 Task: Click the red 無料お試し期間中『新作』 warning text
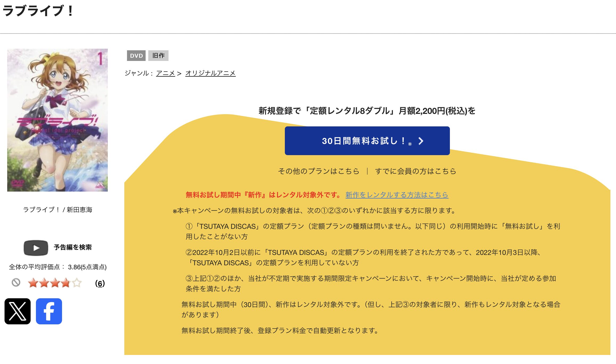click(263, 195)
